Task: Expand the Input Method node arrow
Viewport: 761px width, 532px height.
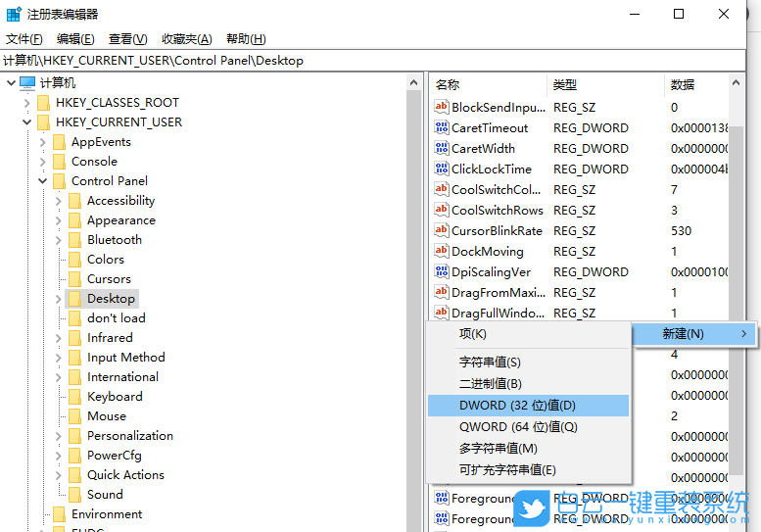Action: [58, 358]
